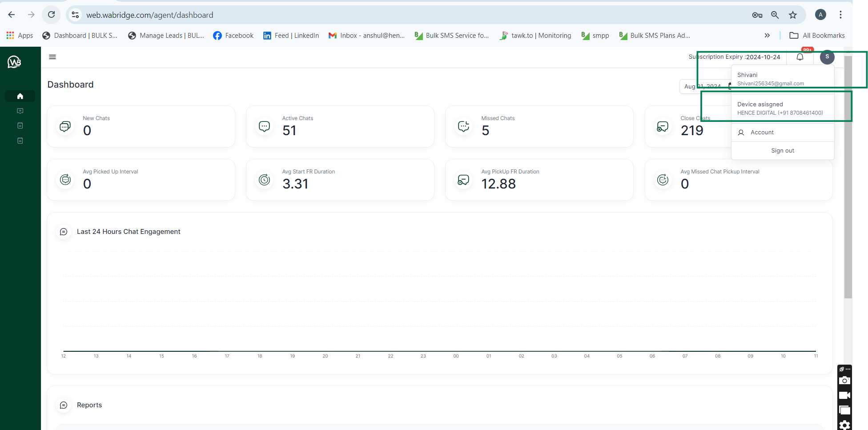
Task: Open the recorder settings gear icon
Action: tap(844, 425)
